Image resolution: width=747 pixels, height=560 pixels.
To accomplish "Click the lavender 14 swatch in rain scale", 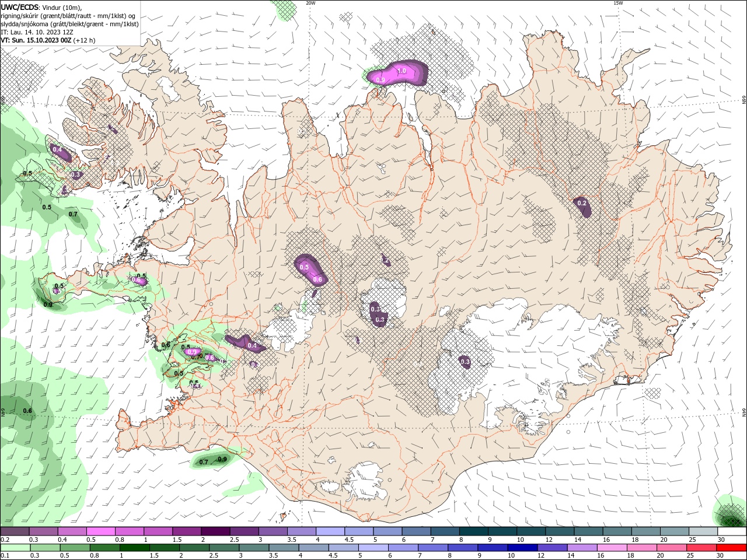I will tap(582, 548).
